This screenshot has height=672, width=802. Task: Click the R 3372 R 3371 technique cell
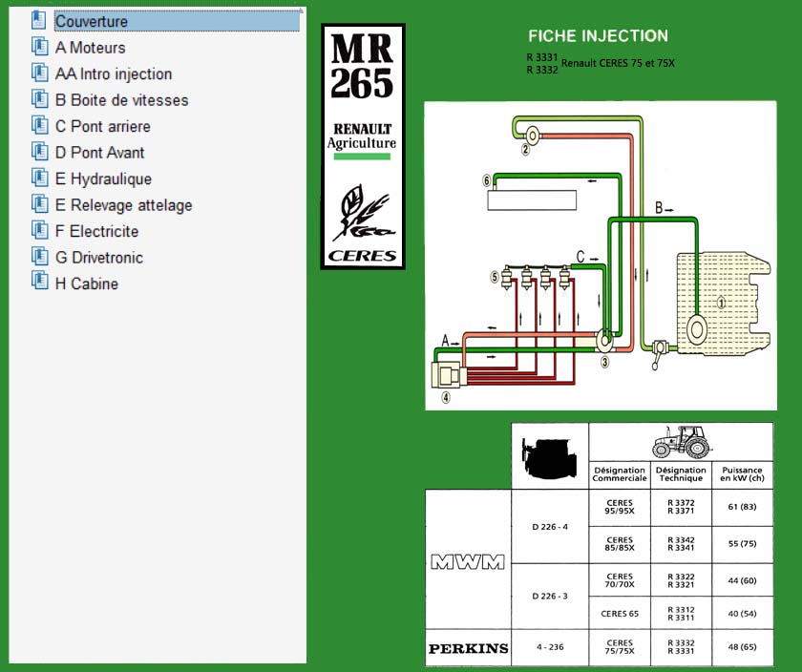tap(681, 507)
